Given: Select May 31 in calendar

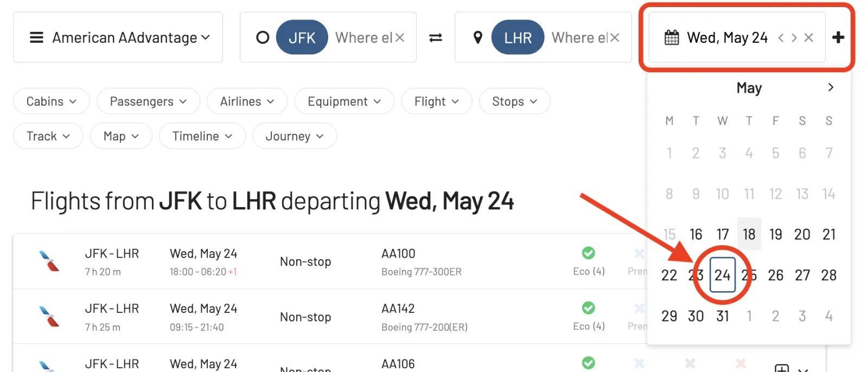Looking at the screenshot, I should point(723,316).
